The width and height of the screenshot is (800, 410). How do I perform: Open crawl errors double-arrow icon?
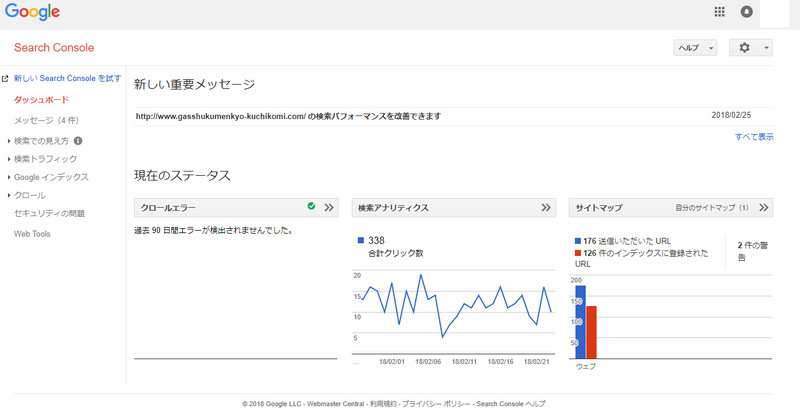(x=329, y=208)
